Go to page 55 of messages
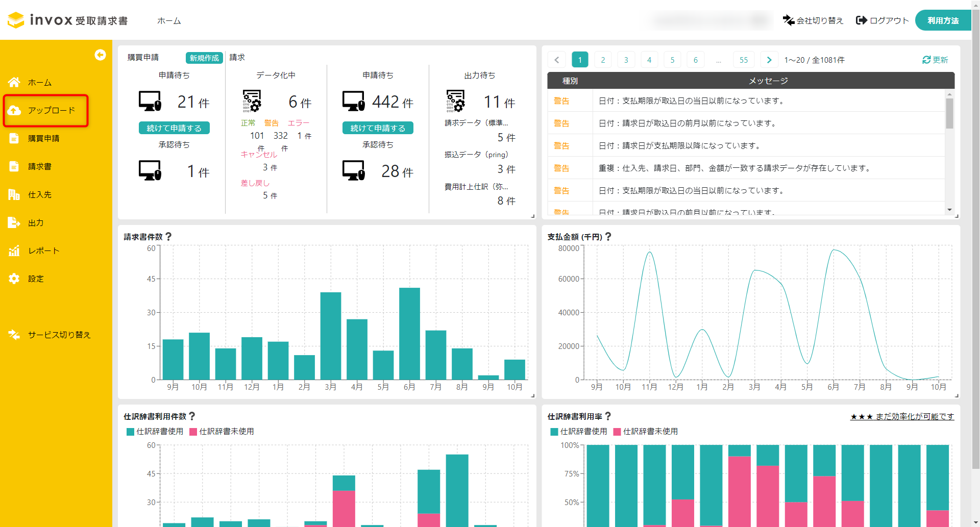Viewport: 980px width, 527px height. pos(744,60)
